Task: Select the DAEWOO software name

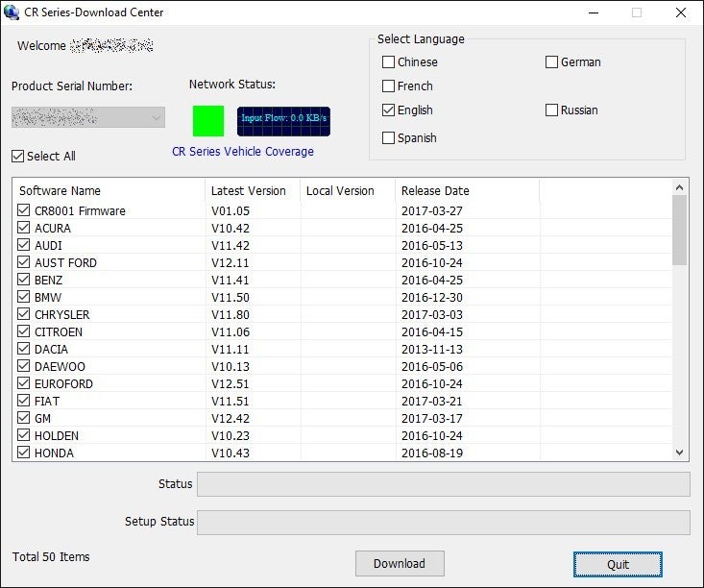Action: (60, 367)
